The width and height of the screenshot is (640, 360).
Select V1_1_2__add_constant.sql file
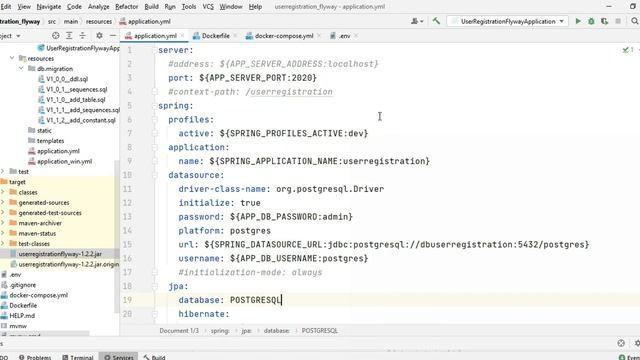click(x=81, y=120)
